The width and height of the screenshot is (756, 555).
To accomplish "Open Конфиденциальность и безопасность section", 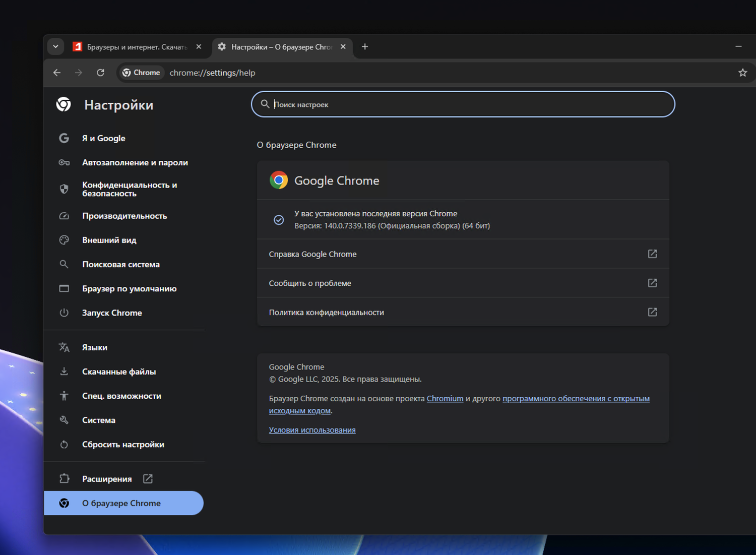I will [x=123, y=189].
